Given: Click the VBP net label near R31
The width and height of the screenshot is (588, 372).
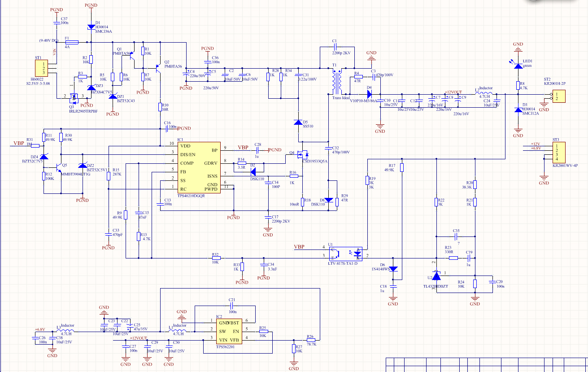Looking at the screenshot, I should (x=19, y=143).
